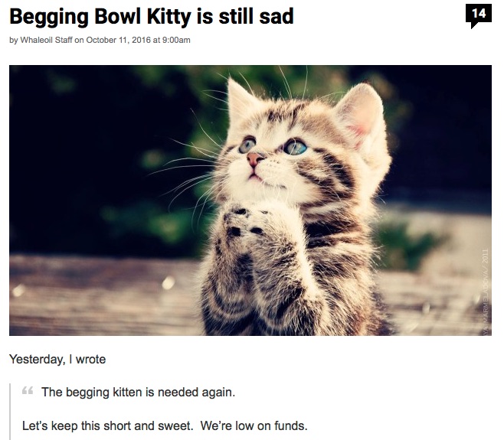
Task: Open the 14 comments speech bubble
Action: point(478,16)
